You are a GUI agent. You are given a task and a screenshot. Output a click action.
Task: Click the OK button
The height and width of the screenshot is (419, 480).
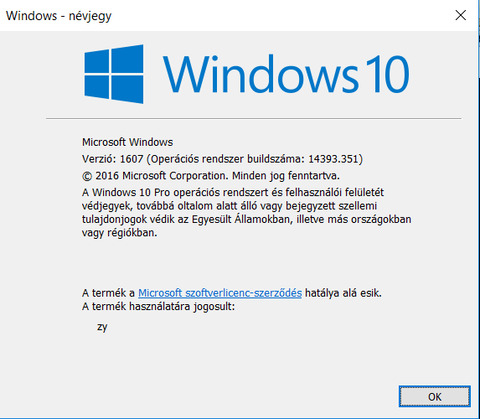pos(435,397)
